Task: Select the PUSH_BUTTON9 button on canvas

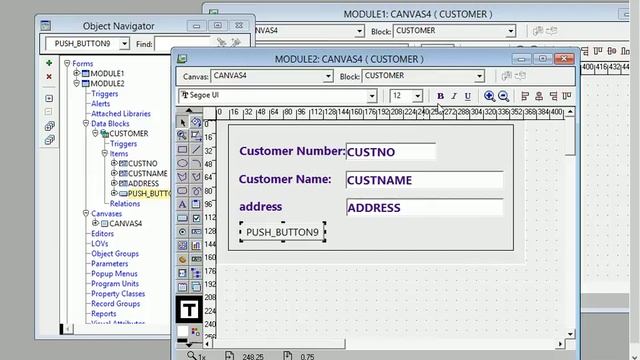Action: (x=282, y=232)
